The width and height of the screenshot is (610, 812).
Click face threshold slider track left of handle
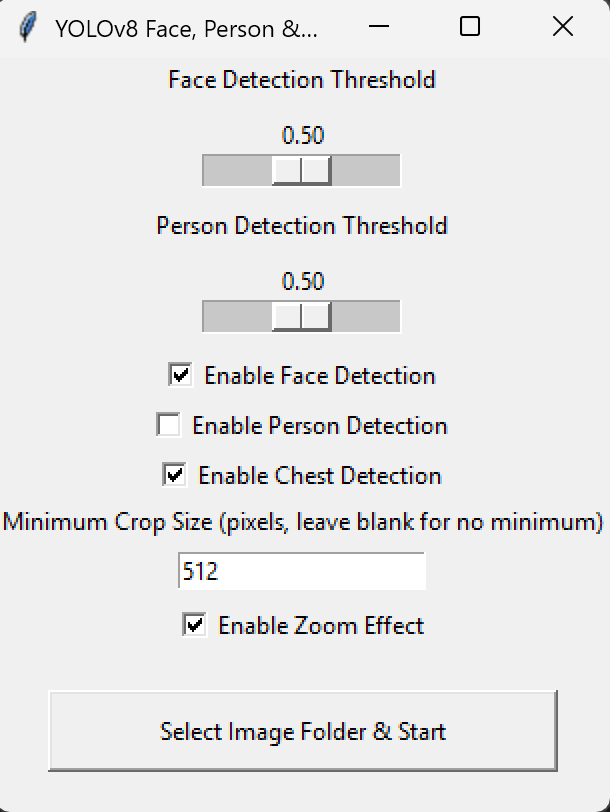point(237,171)
